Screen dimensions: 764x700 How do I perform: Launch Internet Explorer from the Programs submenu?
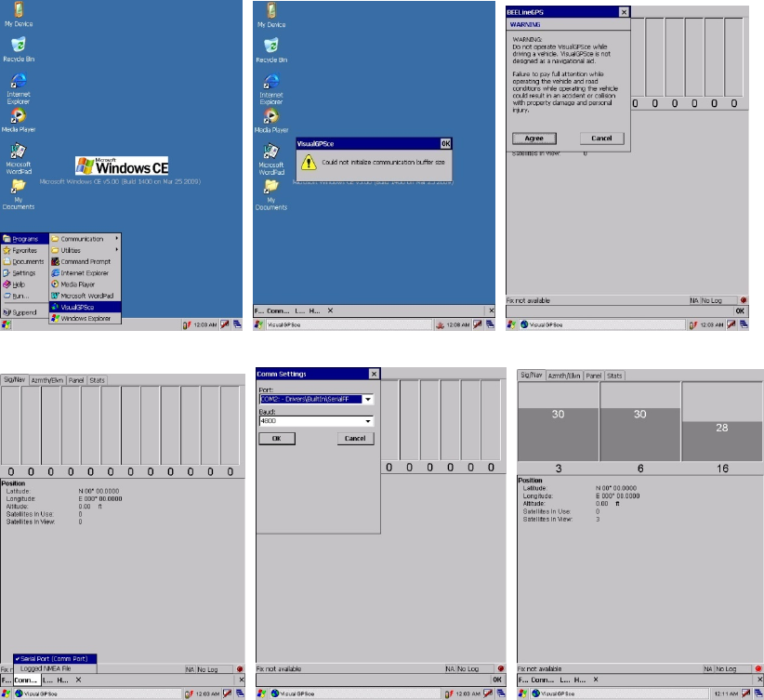tap(86, 273)
